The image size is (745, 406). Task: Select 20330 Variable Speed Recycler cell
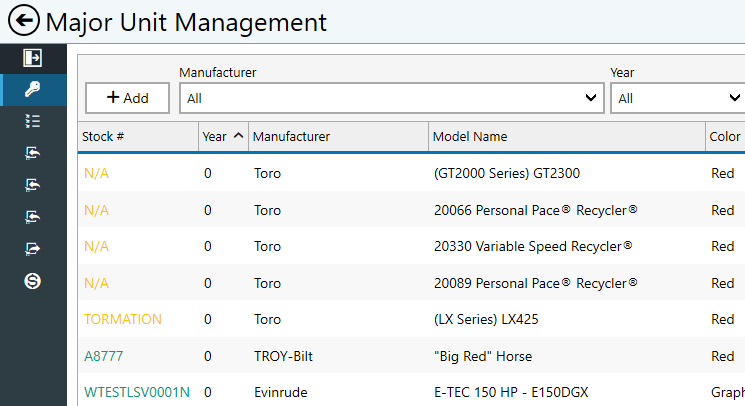point(533,246)
